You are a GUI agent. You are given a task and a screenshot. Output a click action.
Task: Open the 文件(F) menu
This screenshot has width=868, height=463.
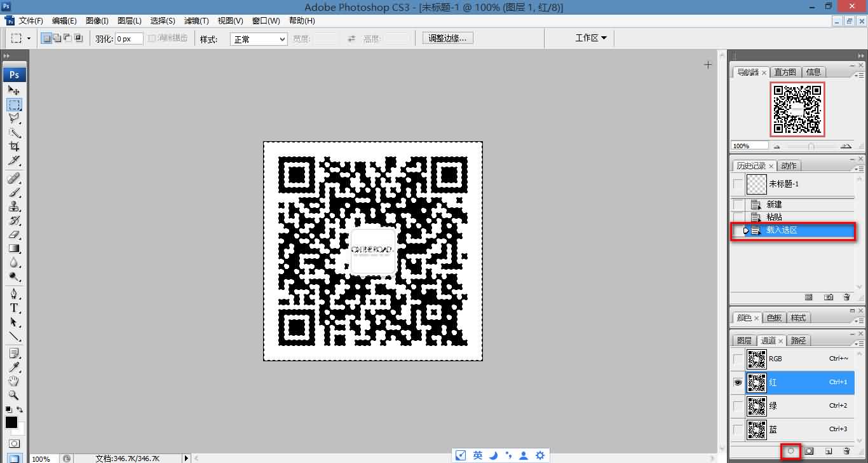click(x=31, y=21)
